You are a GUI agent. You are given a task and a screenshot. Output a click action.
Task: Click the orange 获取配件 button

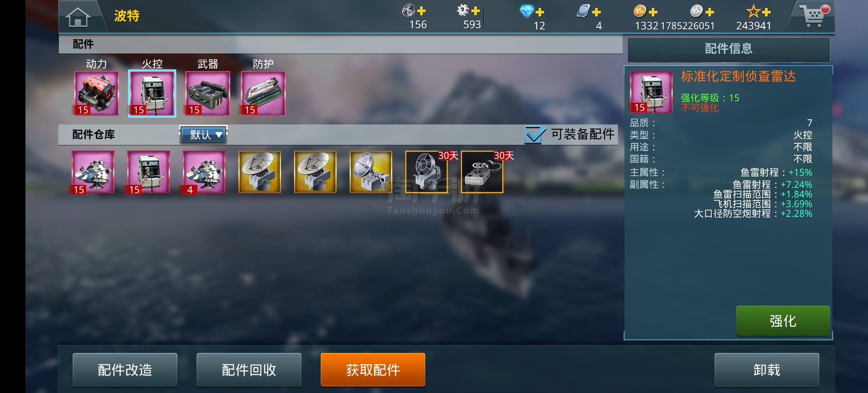click(x=373, y=370)
